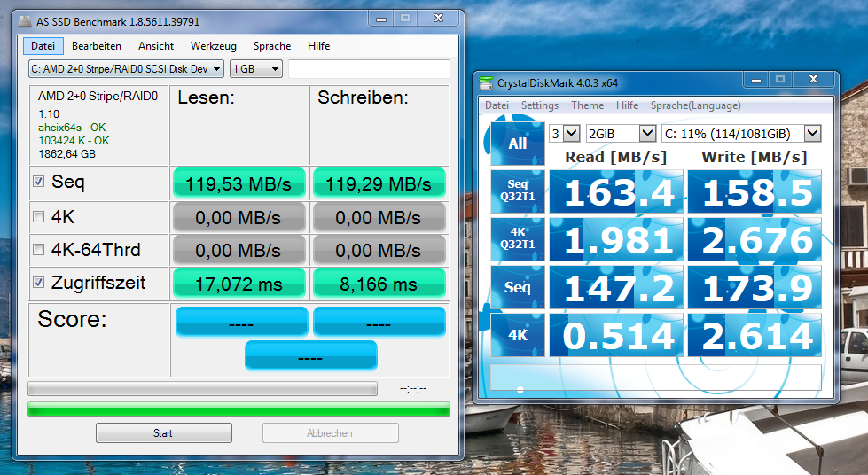The height and width of the screenshot is (475, 868).
Task: Run the Seq test button in CrystalDiskMark
Action: (x=518, y=287)
